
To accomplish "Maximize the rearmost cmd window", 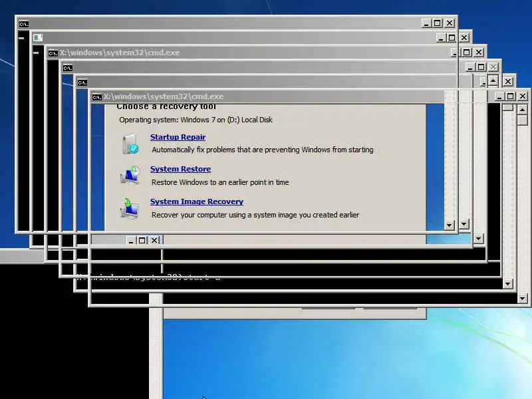I will (x=438, y=23).
